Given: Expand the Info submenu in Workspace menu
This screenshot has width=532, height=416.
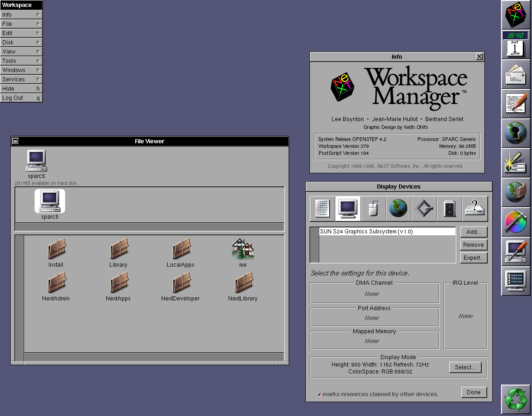Looking at the screenshot, I should point(21,15).
